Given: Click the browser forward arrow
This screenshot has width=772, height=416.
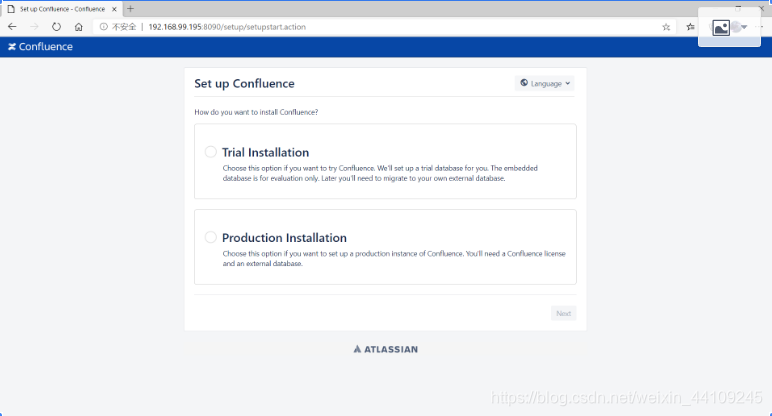Looking at the screenshot, I should tap(34, 27).
